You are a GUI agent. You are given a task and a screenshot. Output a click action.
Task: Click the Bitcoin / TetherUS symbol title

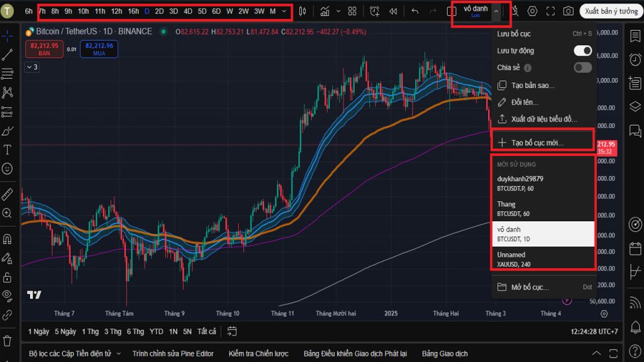[67, 31]
